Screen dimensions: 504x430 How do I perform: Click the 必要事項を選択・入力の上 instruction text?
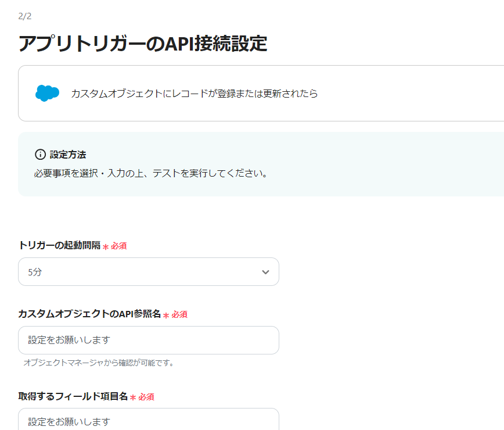150,173
